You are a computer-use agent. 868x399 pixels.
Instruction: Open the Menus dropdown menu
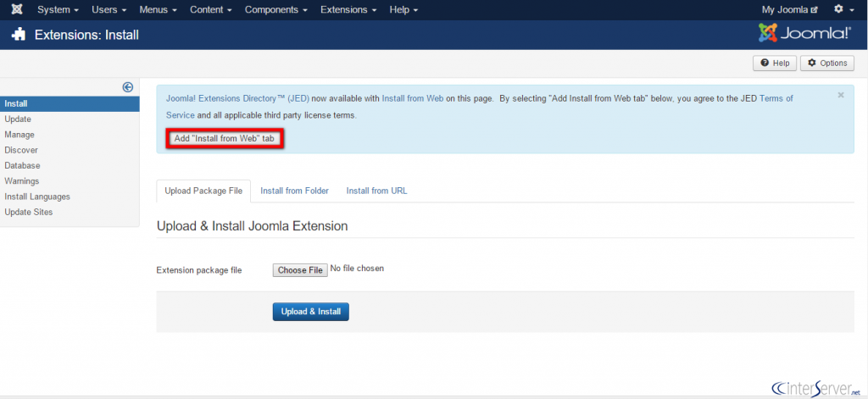pos(158,10)
